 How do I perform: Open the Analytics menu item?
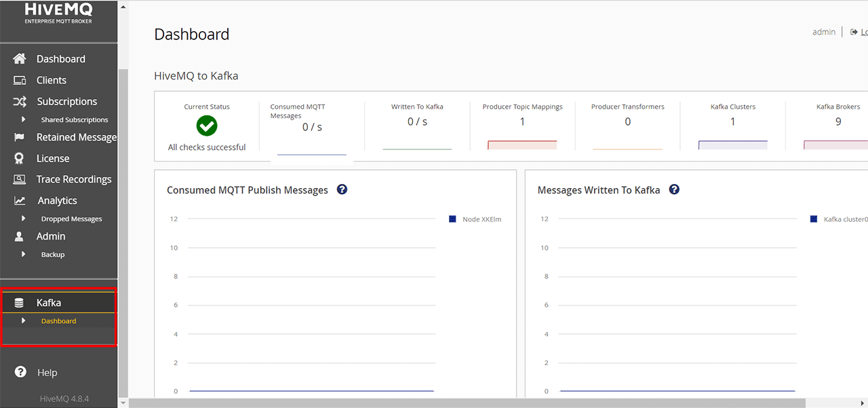click(57, 200)
